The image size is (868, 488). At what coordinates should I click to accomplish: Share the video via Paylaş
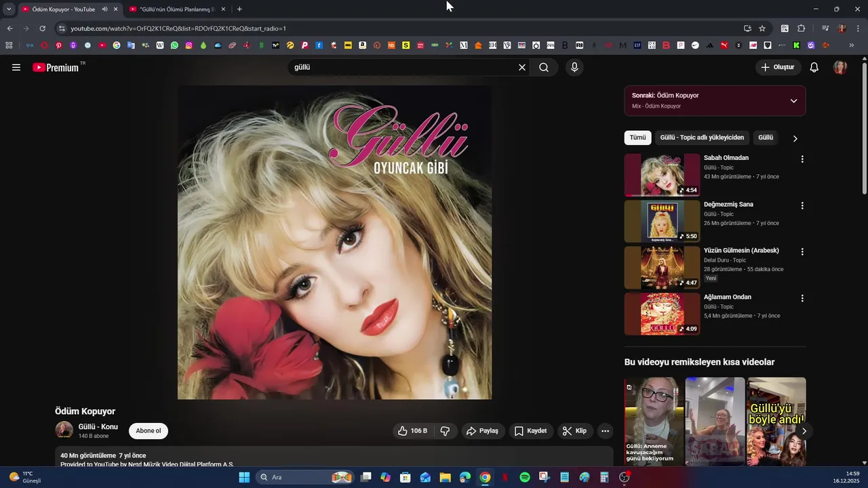click(x=483, y=431)
